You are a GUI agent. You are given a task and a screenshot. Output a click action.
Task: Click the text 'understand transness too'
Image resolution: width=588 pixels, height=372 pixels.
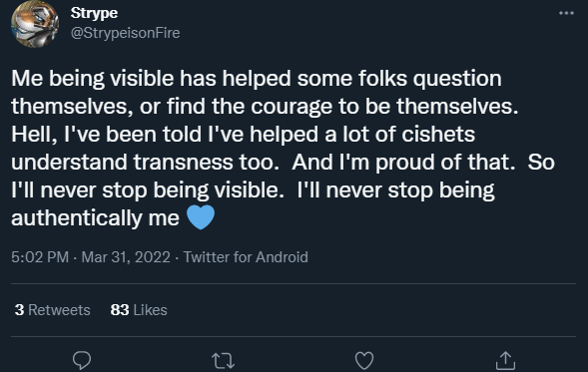point(145,163)
